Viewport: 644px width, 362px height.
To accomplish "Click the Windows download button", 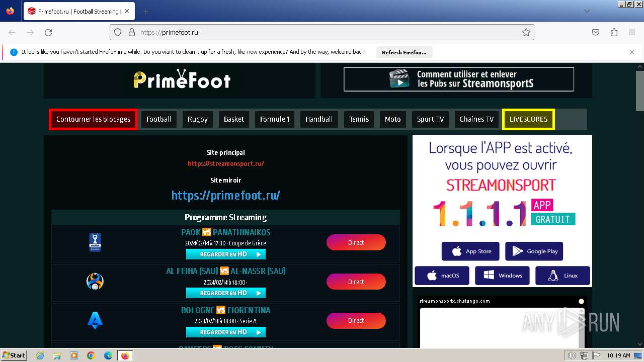I will (502, 276).
